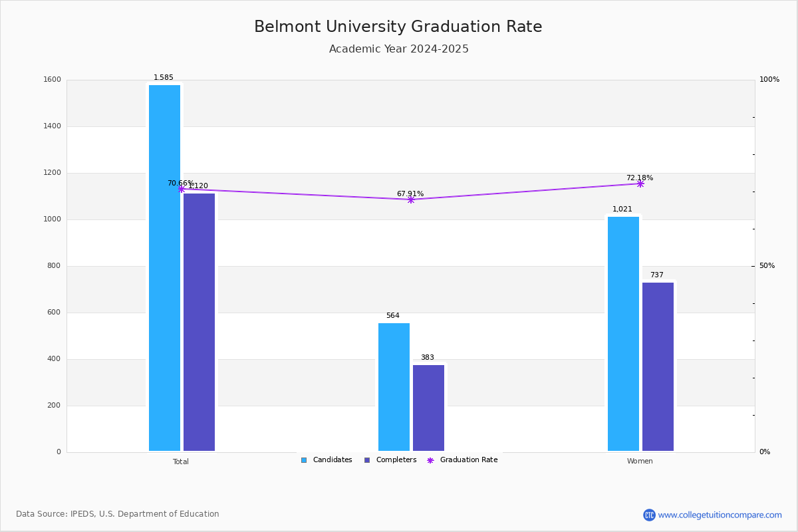Click the Graduation Rate legend star marker
The image size is (798, 532).
[x=430, y=460]
